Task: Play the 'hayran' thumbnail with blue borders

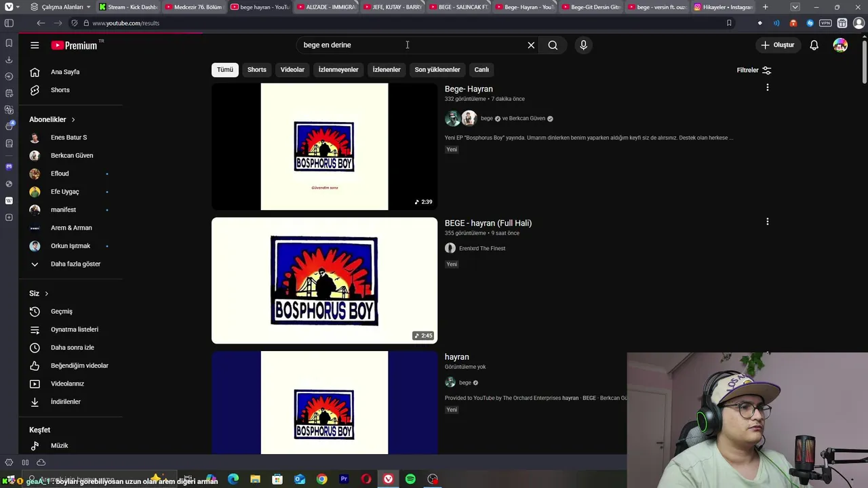Action: [324, 403]
